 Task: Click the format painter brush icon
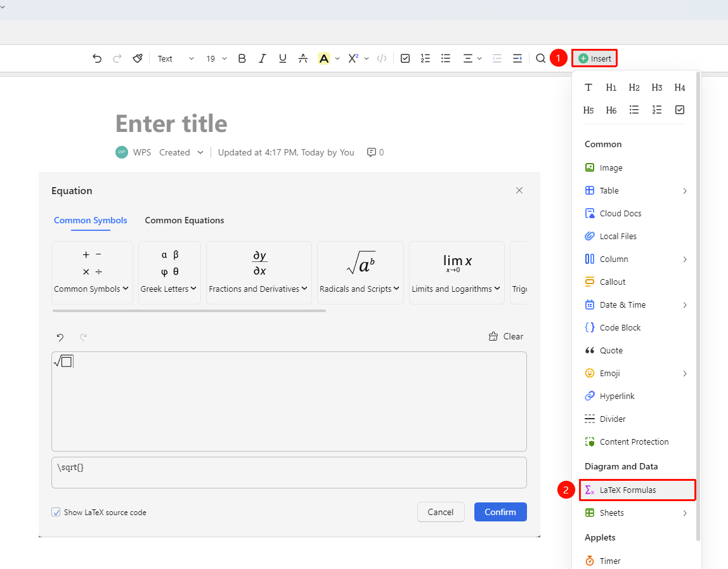click(x=138, y=58)
